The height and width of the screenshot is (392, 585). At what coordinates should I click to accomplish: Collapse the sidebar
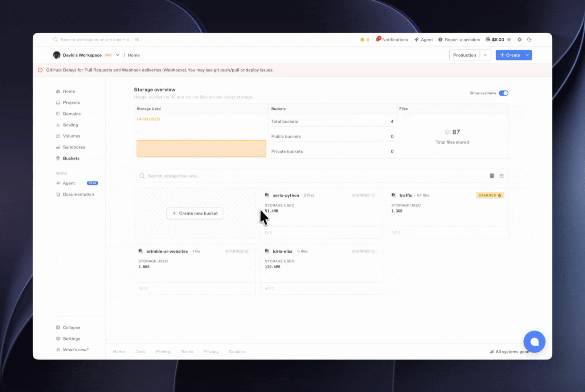point(68,327)
